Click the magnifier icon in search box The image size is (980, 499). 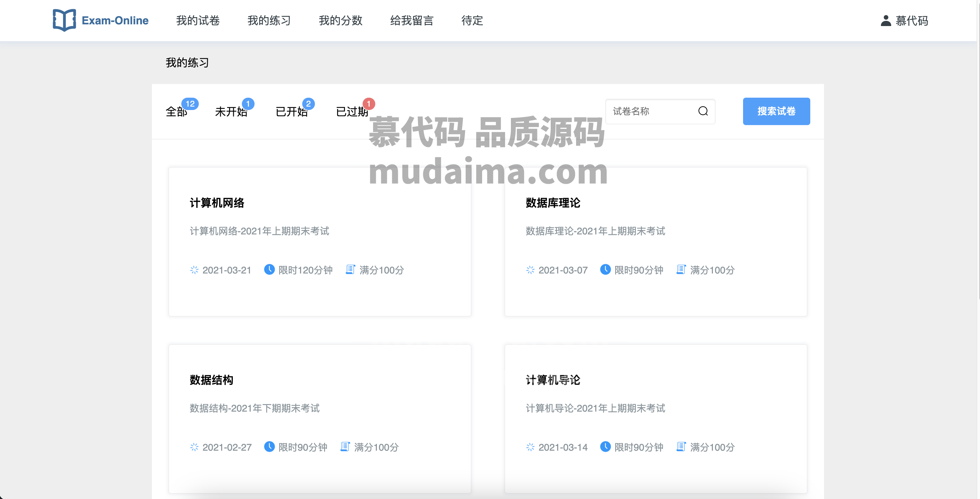[x=703, y=111]
